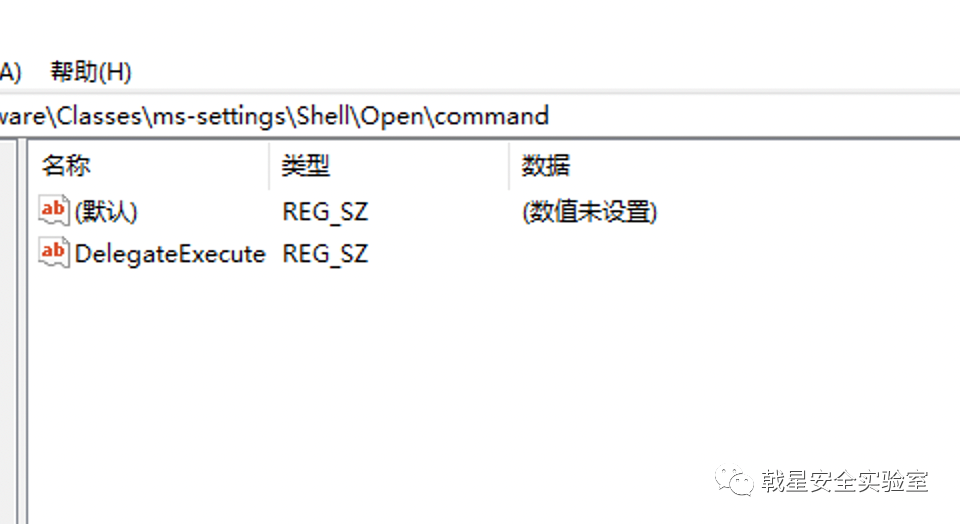Open the partially visible (A) favorites menu

[x=10, y=72]
